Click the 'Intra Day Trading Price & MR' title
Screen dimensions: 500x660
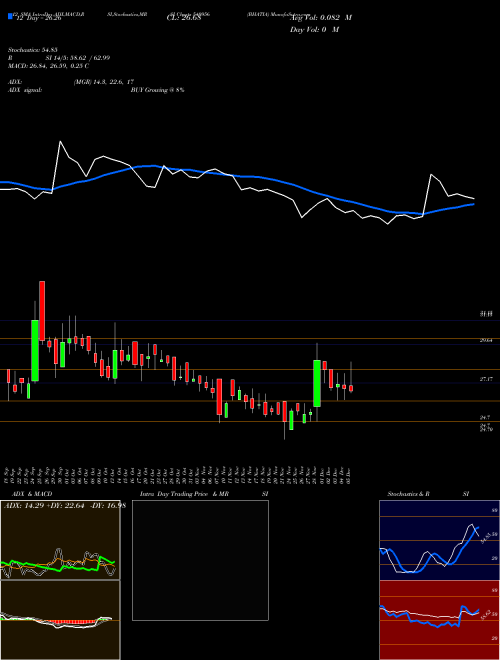tap(184, 494)
